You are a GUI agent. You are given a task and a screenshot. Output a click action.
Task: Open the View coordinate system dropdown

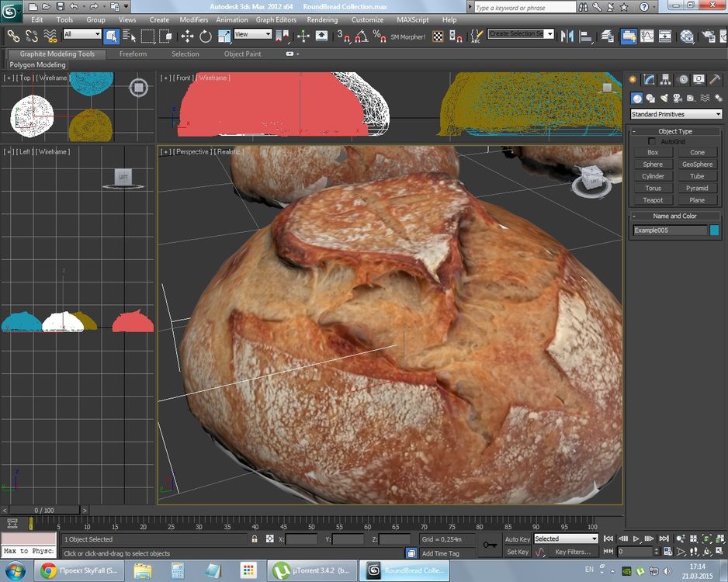252,34
